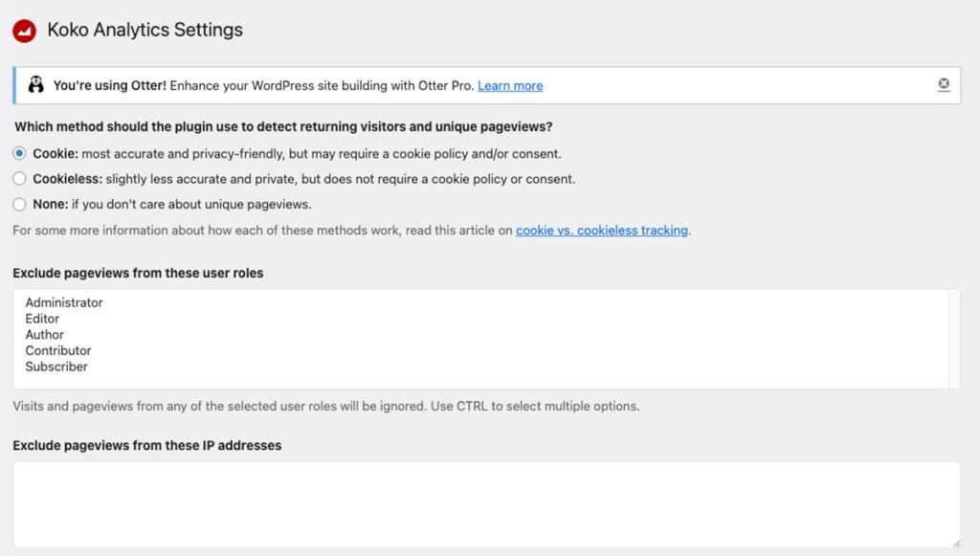The image size is (980, 556).
Task: Click the 'Koko Analytics Settings' heading
Action: coord(145,30)
